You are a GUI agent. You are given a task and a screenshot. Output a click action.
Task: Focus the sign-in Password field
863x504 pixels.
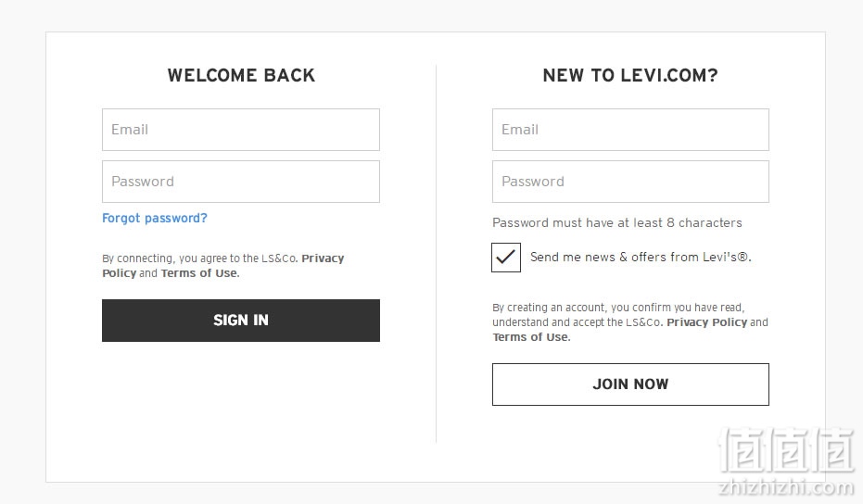click(240, 182)
